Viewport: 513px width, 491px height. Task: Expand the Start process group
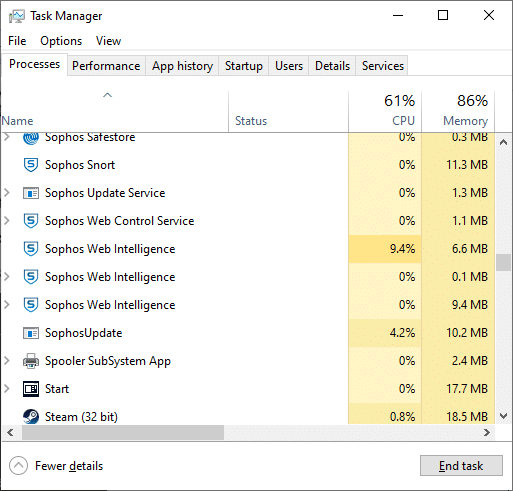(7, 389)
